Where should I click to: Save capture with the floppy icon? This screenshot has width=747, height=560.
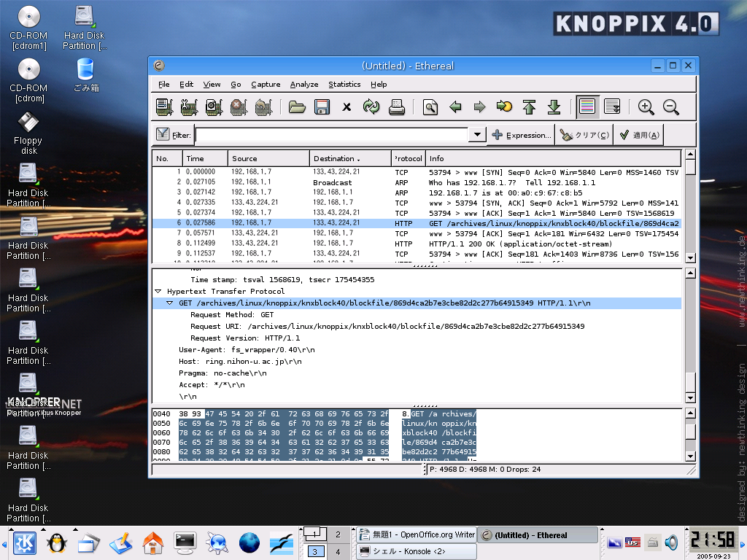pyautogui.click(x=322, y=106)
